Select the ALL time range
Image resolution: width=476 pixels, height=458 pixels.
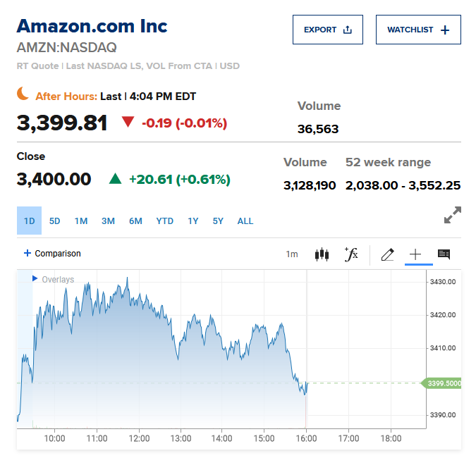[x=245, y=221]
